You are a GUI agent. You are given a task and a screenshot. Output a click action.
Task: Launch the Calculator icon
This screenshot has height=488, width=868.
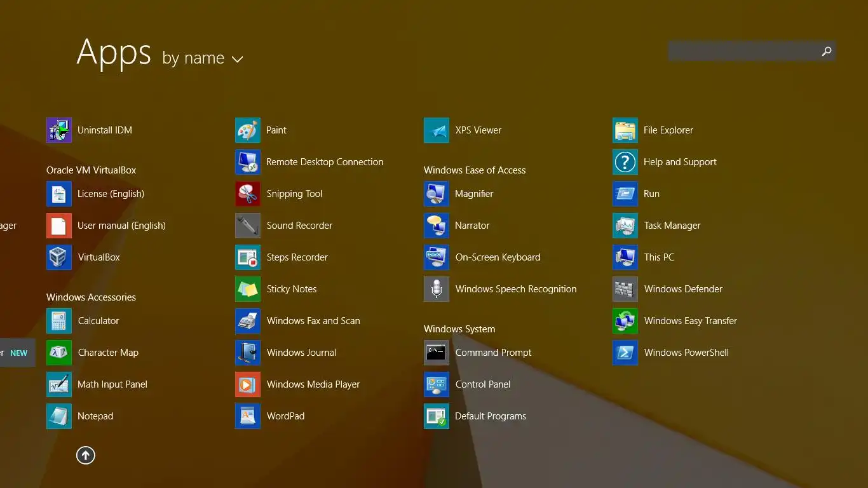(x=59, y=321)
